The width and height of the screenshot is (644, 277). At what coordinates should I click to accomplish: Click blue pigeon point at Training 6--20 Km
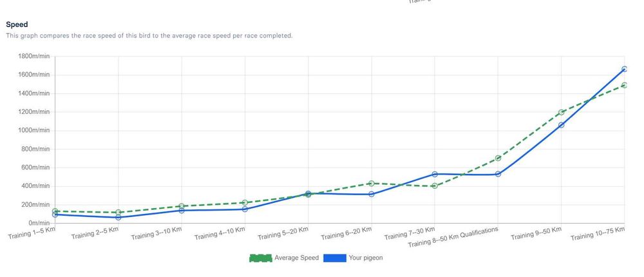pos(372,194)
